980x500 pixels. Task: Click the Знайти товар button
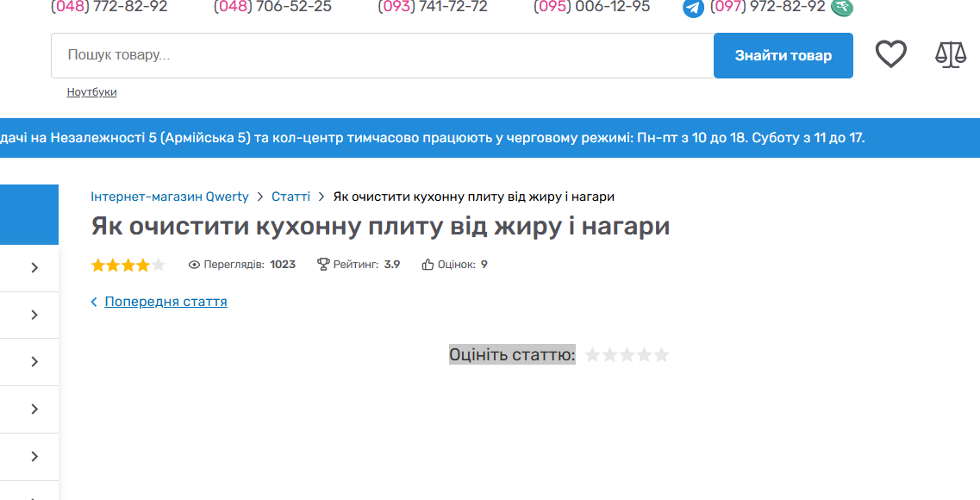point(783,56)
